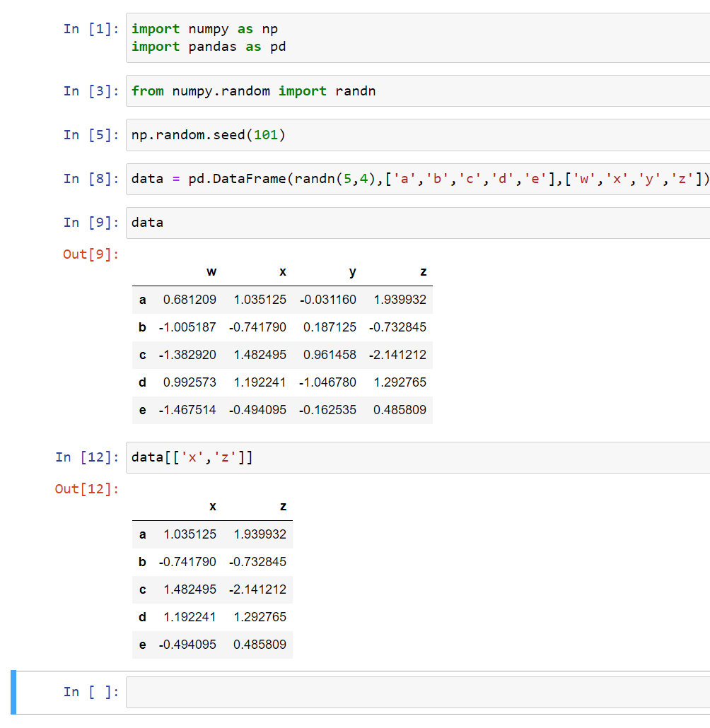Click the np.random.seed(101) code cell

tap(418, 134)
